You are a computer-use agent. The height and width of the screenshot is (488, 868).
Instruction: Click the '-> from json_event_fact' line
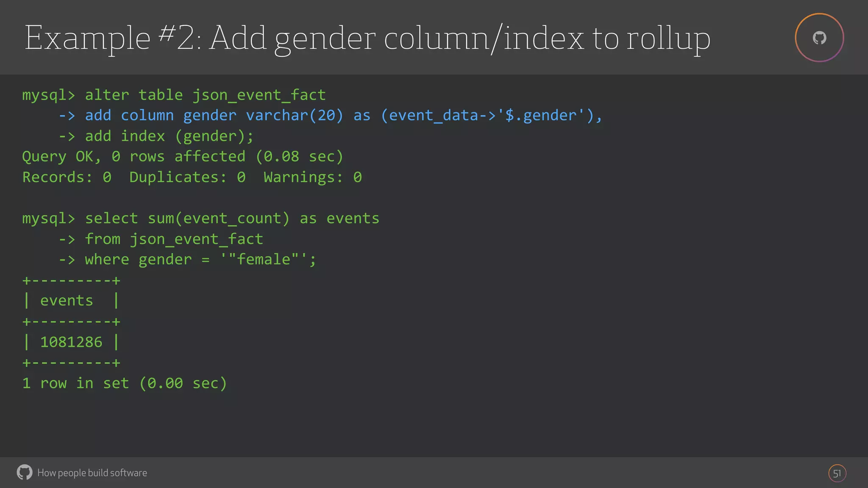click(x=161, y=239)
